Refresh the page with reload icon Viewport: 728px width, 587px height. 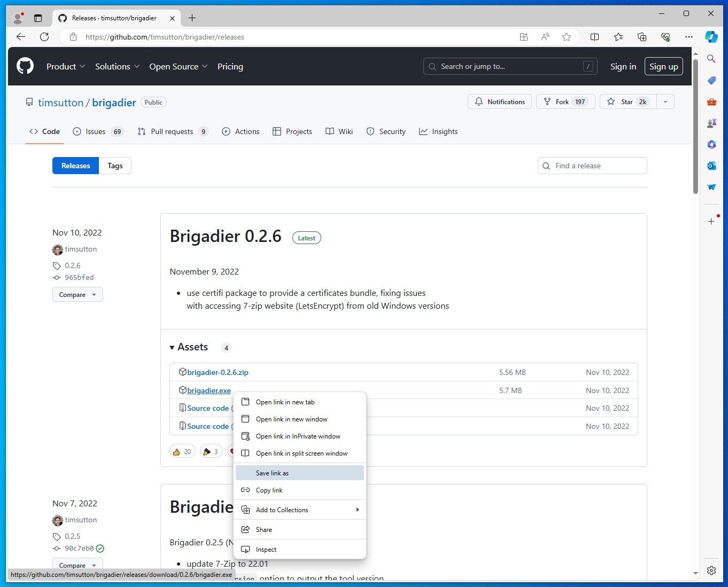[44, 37]
